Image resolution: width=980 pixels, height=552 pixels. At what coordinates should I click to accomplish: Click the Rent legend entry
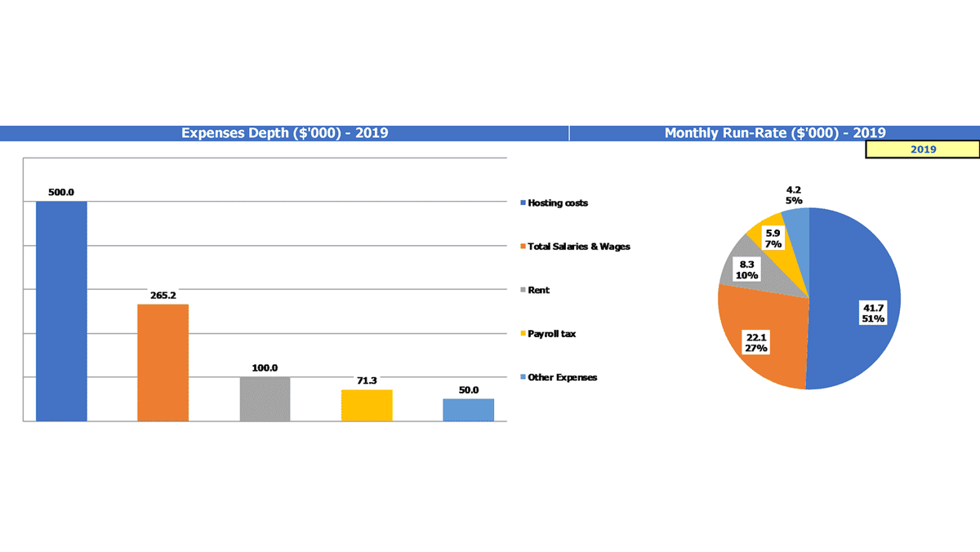click(x=535, y=290)
